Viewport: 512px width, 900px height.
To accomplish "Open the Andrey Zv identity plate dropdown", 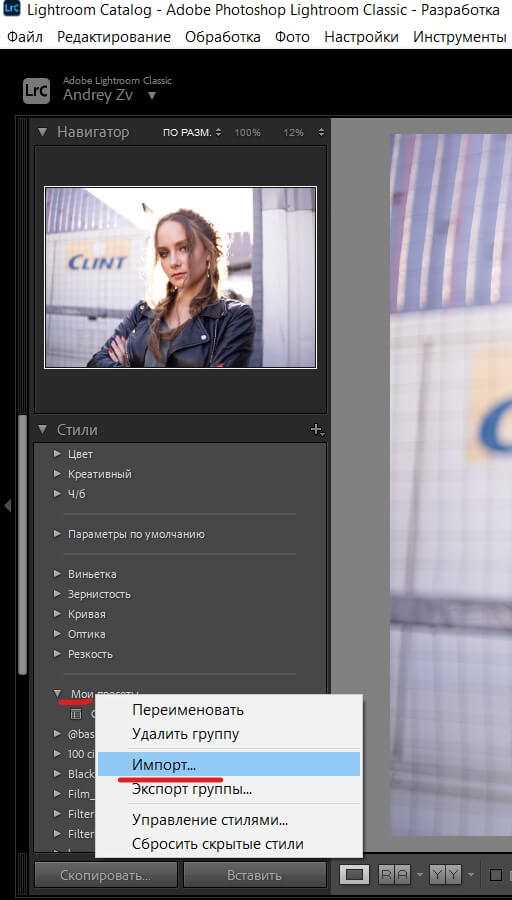I will [x=152, y=95].
